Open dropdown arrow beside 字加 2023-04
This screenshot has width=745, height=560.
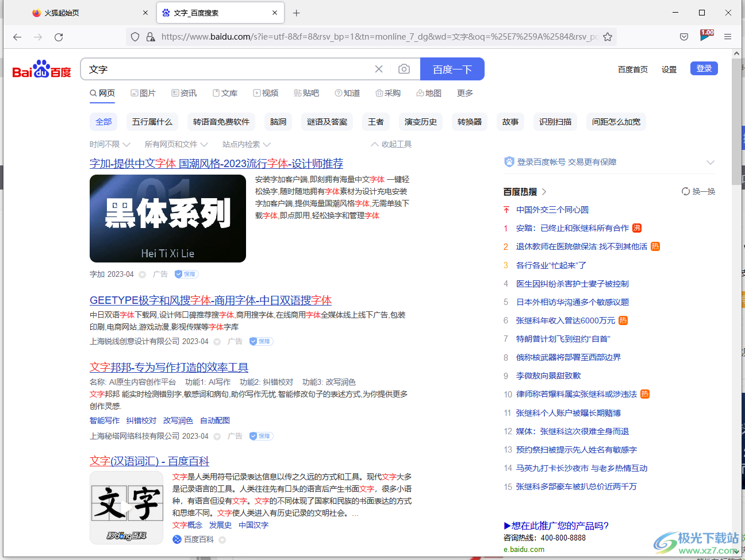(x=143, y=275)
